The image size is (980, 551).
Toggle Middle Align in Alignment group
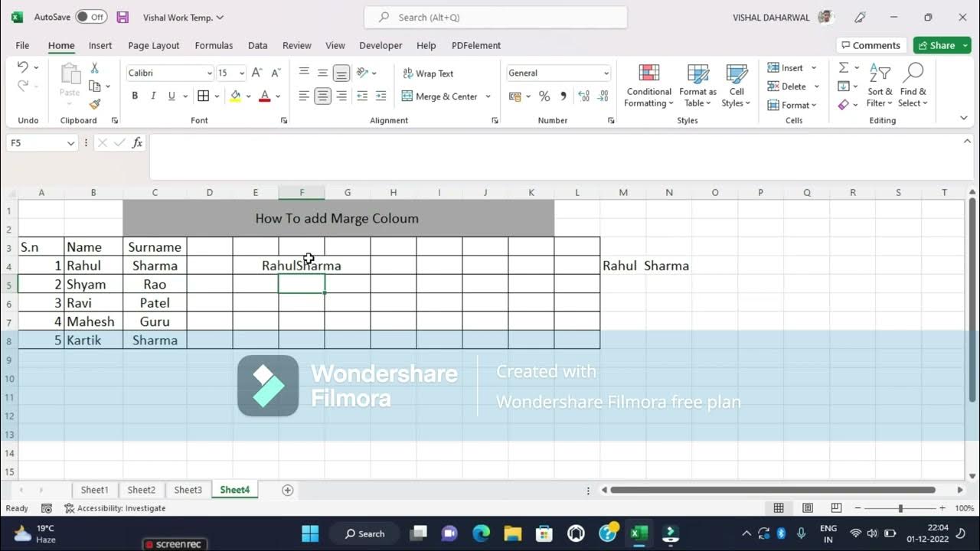322,73
